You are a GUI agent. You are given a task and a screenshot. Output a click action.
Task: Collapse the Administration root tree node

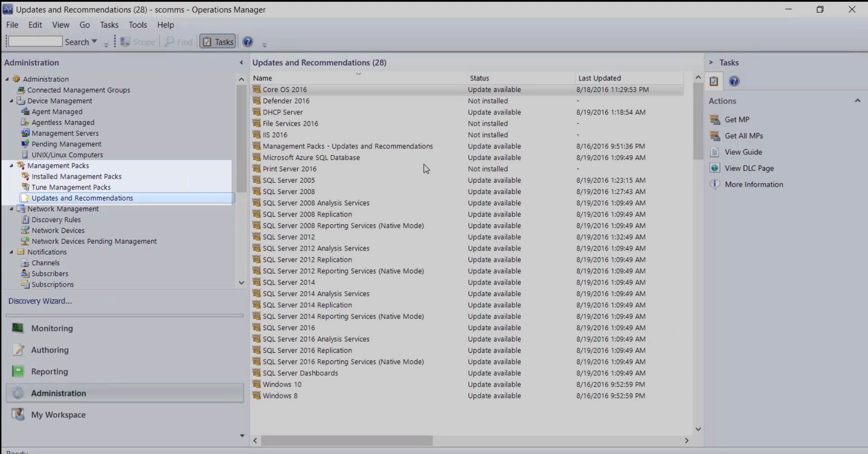click(7, 79)
